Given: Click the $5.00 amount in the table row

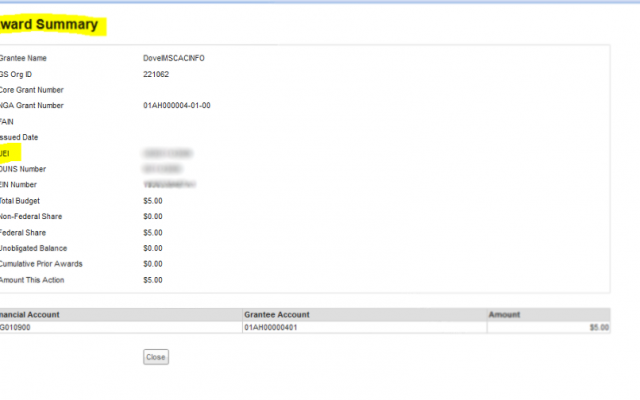Looking at the screenshot, I should 598,327.
